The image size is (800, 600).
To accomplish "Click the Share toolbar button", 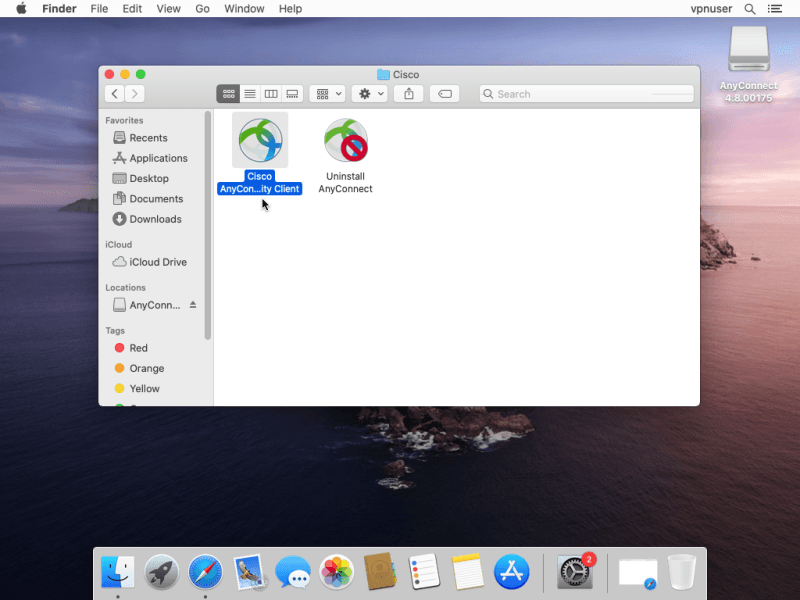I will point(408,93).
